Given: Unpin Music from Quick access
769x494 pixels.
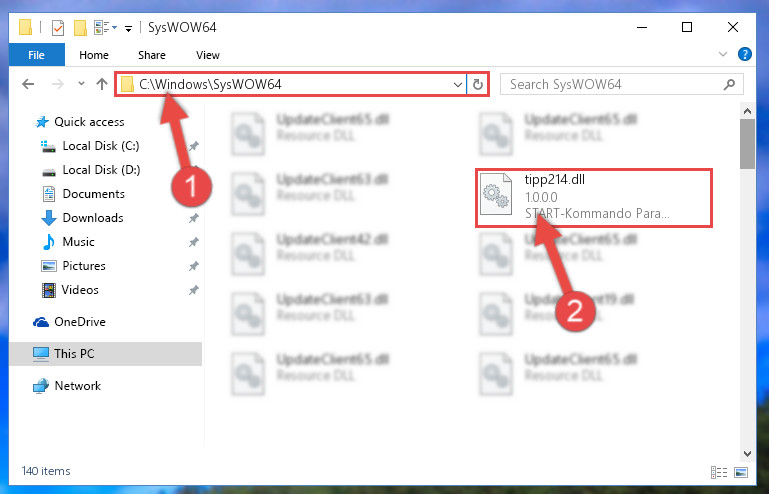Looking at the screenshot, I should [194, 242].
